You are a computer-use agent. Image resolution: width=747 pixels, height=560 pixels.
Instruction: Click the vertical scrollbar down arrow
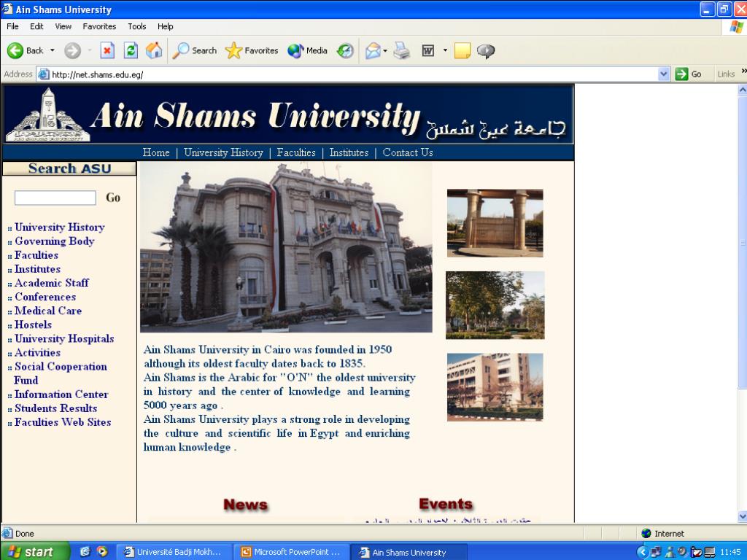742,516
